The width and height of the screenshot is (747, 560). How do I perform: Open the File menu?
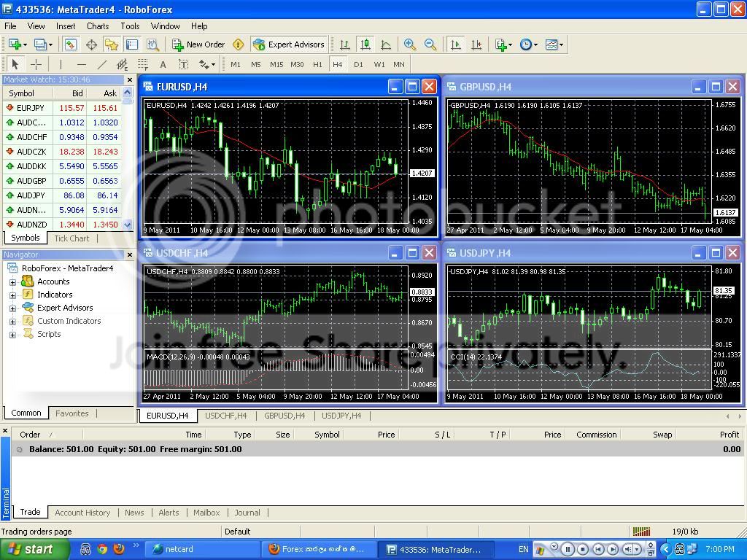(x=10, y=26)
